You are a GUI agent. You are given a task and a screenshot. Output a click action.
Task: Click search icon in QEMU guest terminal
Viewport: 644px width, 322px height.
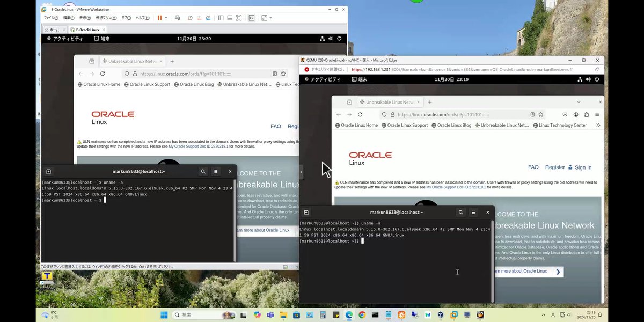(461, 212)
